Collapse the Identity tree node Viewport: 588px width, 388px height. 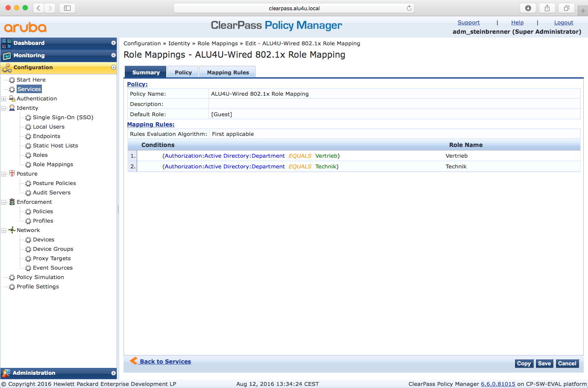click(4, 108)
